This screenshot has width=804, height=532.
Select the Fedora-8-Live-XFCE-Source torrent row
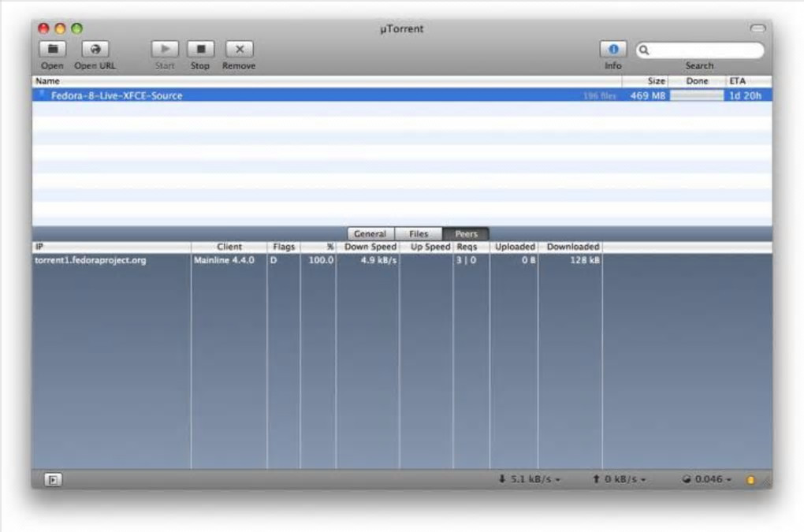coord(402,95)
